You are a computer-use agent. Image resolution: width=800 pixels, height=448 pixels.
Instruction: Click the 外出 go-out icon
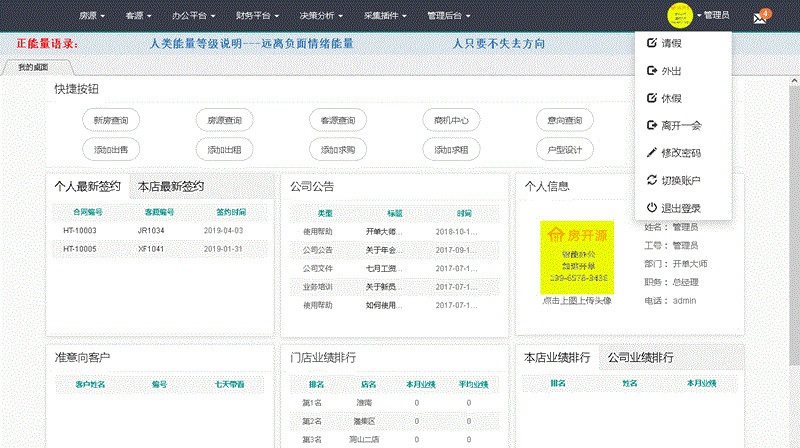tap(652, 71)
